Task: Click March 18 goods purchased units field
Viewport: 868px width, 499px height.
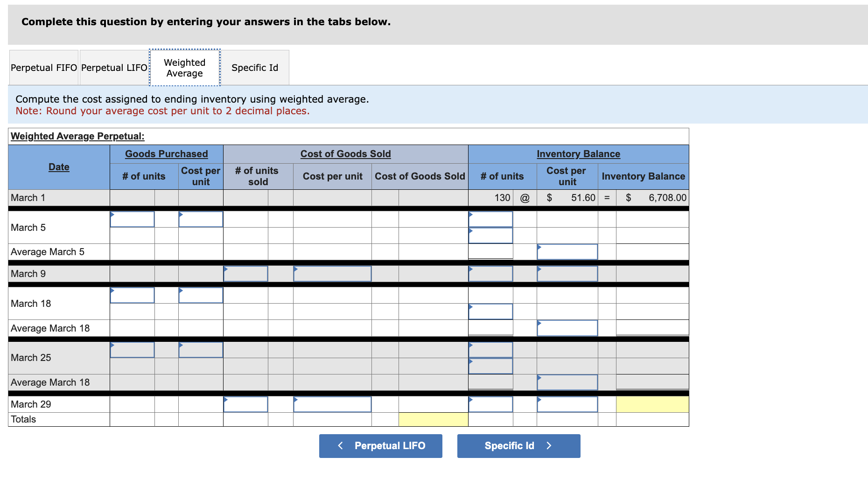Action: (x=132, y=295)
